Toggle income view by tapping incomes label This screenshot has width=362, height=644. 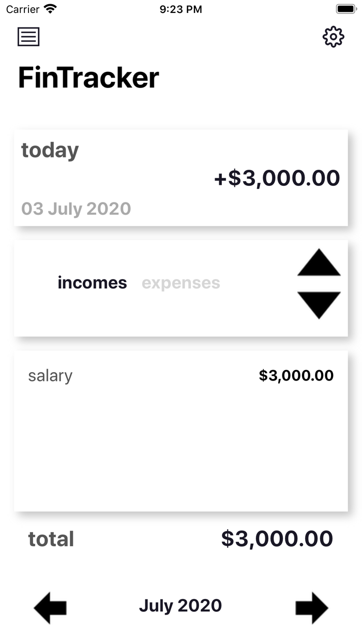pos(93,283)
